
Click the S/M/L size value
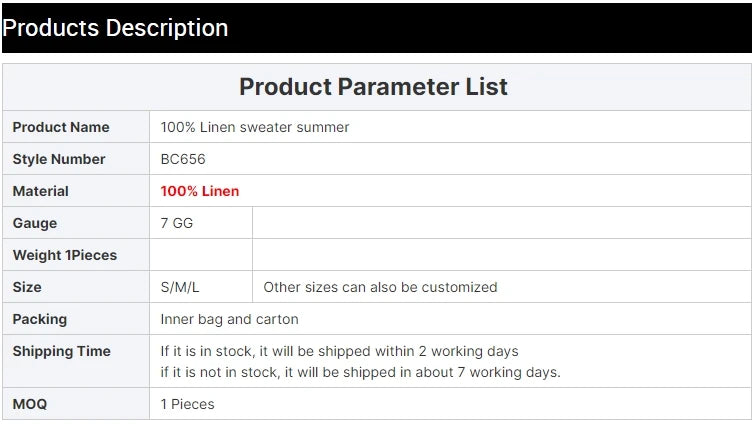tap(180, 287)
